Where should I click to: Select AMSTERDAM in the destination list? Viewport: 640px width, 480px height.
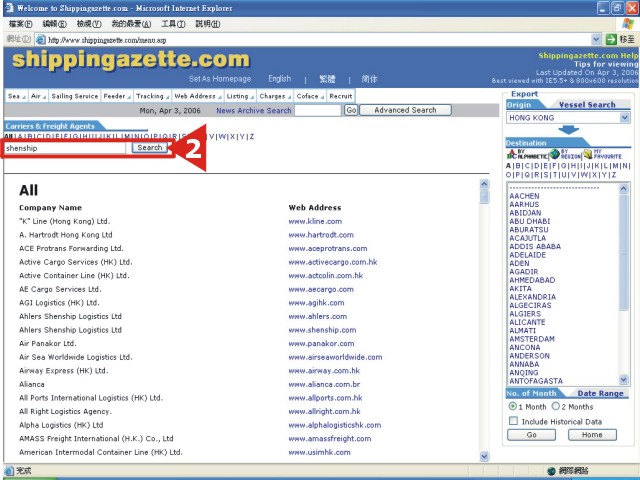[x=532, y=339]
